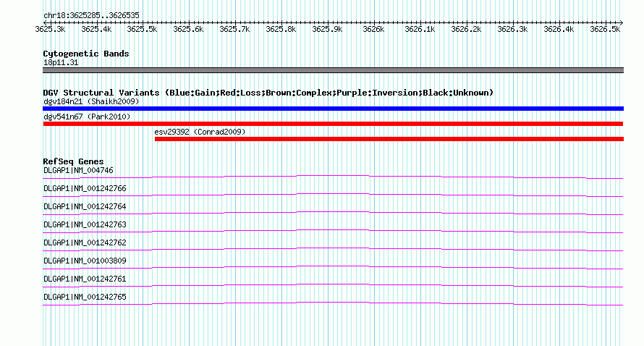
Task: Click the 18p11.31 band label
Action: tap(61, 62)
